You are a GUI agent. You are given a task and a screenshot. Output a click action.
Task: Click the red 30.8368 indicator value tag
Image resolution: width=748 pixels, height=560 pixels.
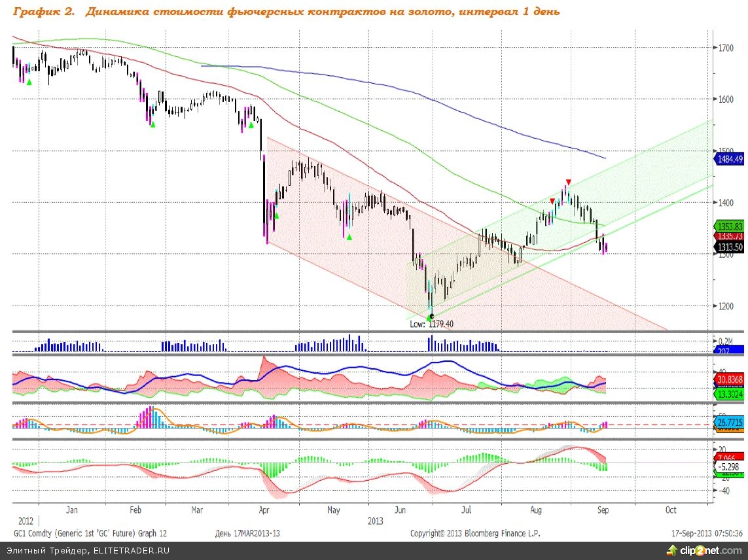(x=729, y=378)
